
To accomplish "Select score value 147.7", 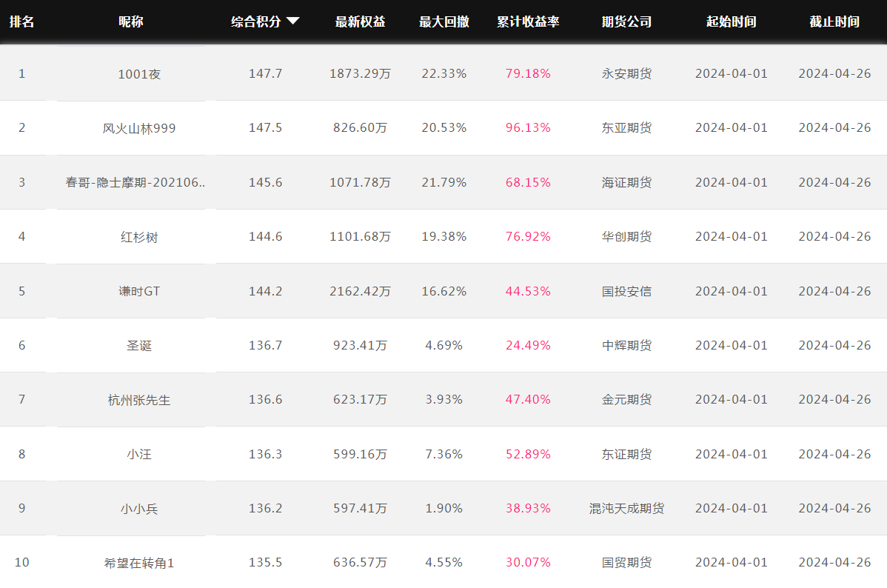I will pos(265,73).
